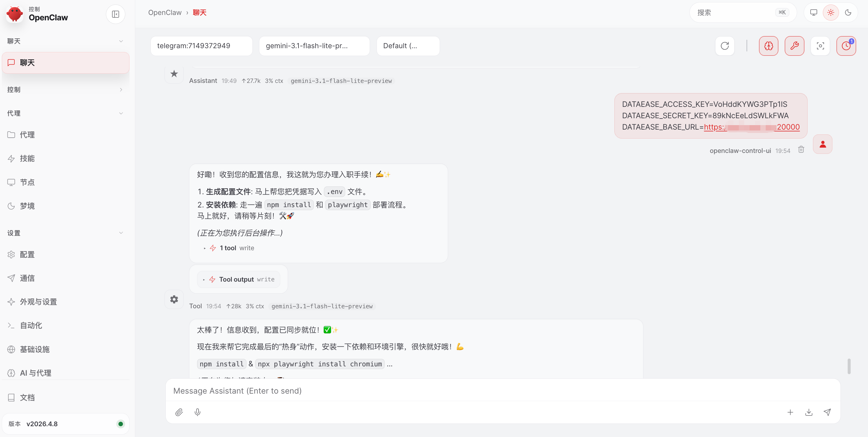Screen dimensions: 868x437
Task: Collapse the 聊天 sidebar section
Action: click(121, 41)
